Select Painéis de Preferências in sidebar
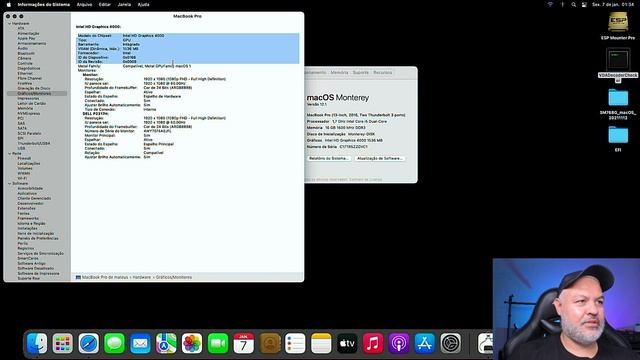 (x=38, y=238)
